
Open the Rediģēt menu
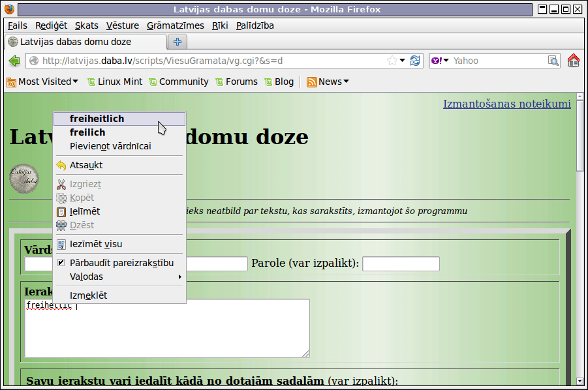(x=51, y=25)
